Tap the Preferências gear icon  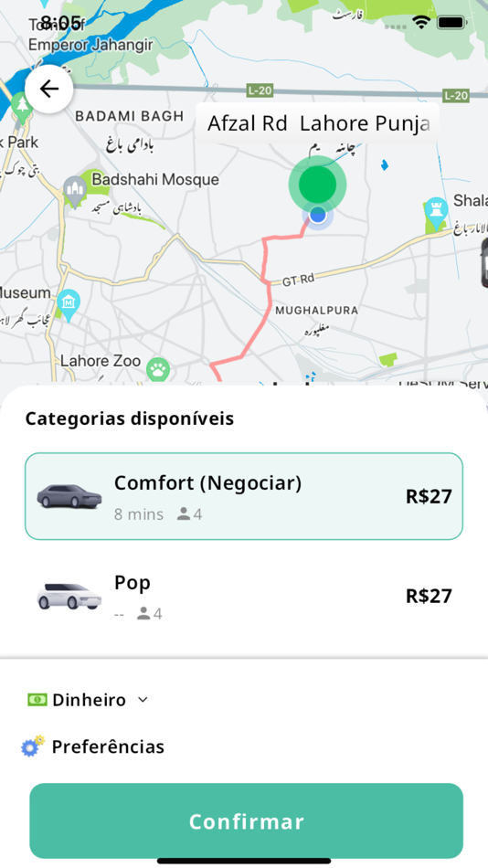click(x=33, y=746)
